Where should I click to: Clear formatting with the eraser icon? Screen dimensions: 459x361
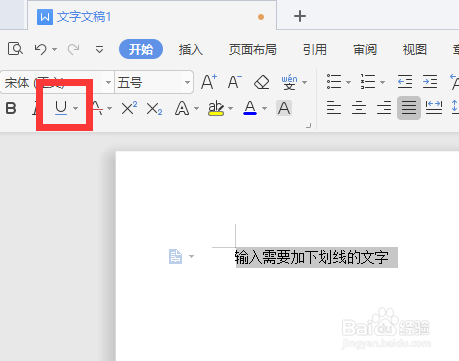(x=262, y=82)
